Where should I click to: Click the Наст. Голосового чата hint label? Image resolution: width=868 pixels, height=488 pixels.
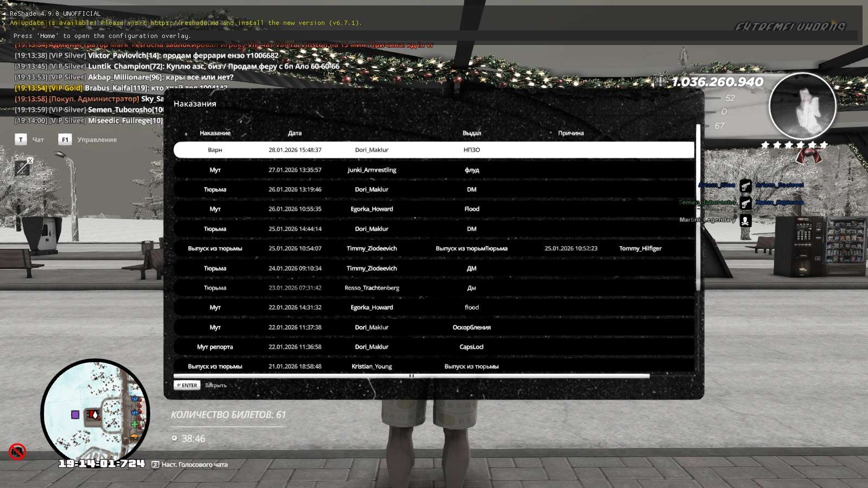pos(195,465)
